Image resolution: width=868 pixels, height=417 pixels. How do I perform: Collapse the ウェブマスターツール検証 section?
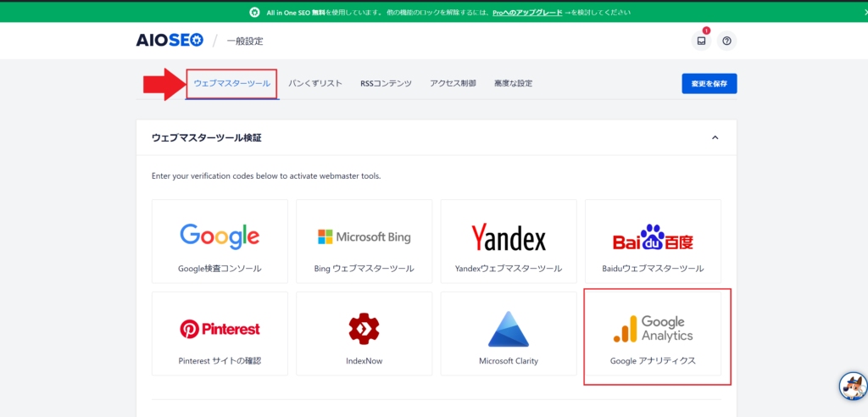pyautogui.click(x=715, y=137)
